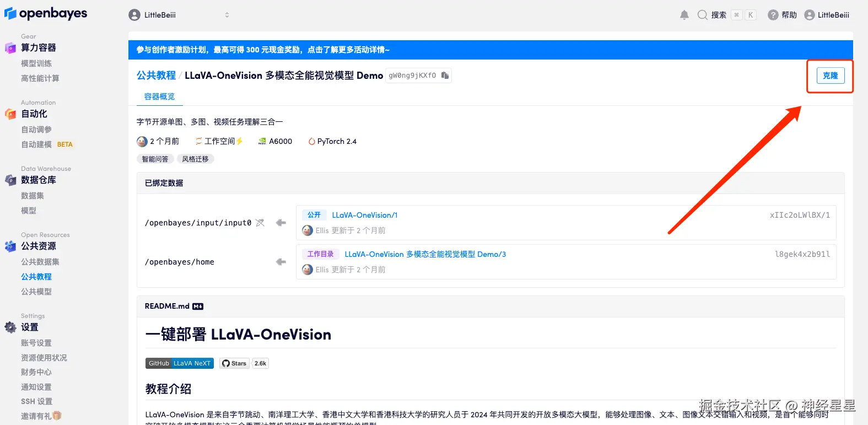Open LLaVA-OneVision 多模态全能视觉模型 Demo/3 link
The image size is (868, 425).
(x=425, y=254)
